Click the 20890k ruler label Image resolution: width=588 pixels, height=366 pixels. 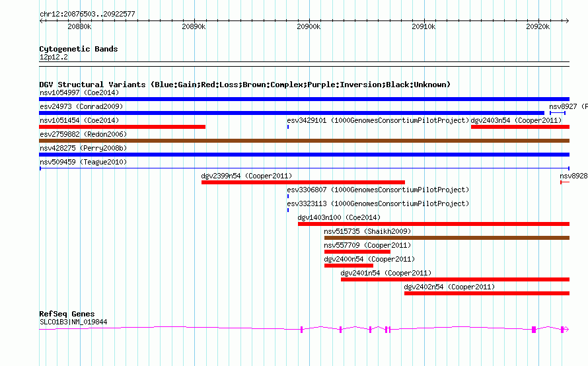[194, 26]
